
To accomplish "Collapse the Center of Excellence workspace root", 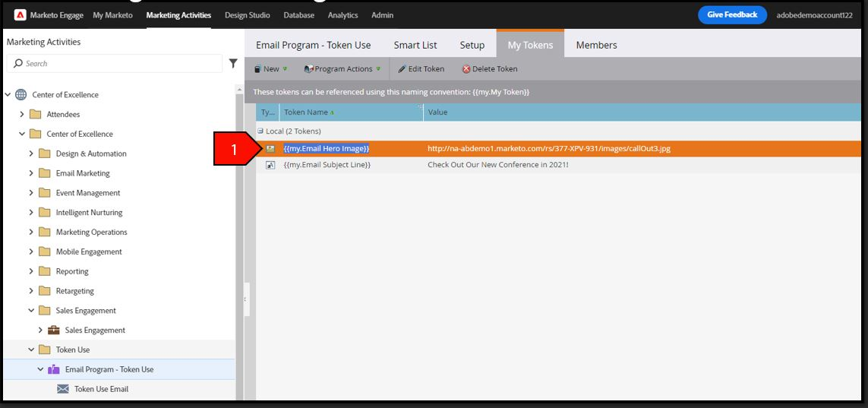I will point(8,95).
